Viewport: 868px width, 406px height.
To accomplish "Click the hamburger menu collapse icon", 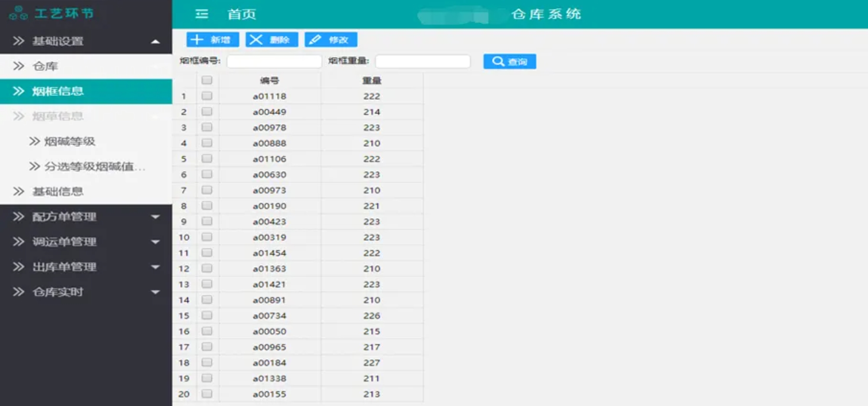I will click(x=202, y=14).
